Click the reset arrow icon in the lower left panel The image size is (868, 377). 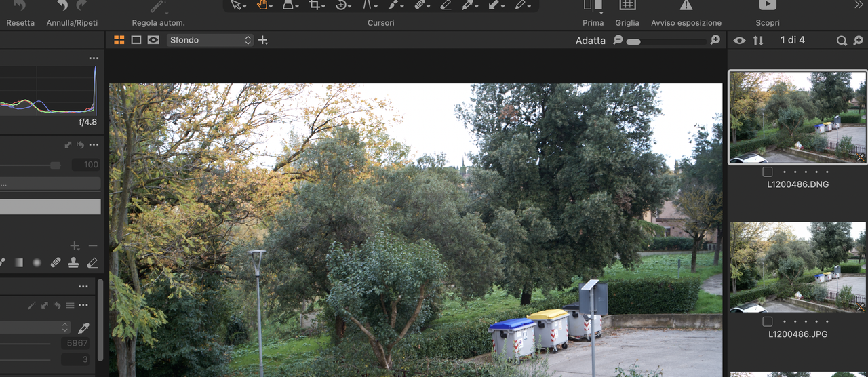(57, 306)
